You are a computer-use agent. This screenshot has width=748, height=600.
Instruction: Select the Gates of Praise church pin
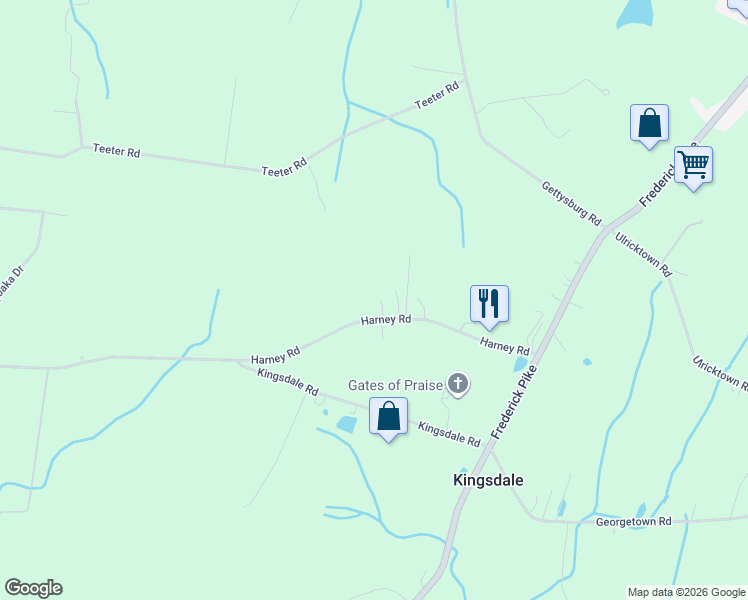pyautogui.click(x=458, y=384)
